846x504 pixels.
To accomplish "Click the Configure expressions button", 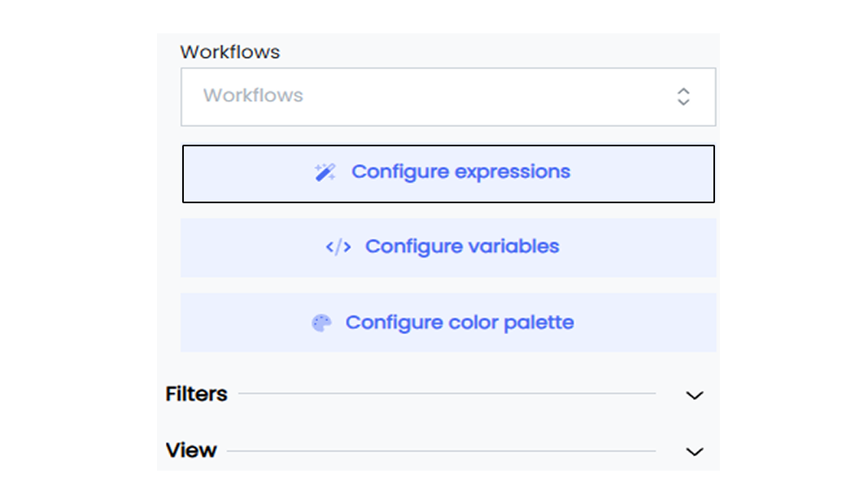I will (448, 174).
